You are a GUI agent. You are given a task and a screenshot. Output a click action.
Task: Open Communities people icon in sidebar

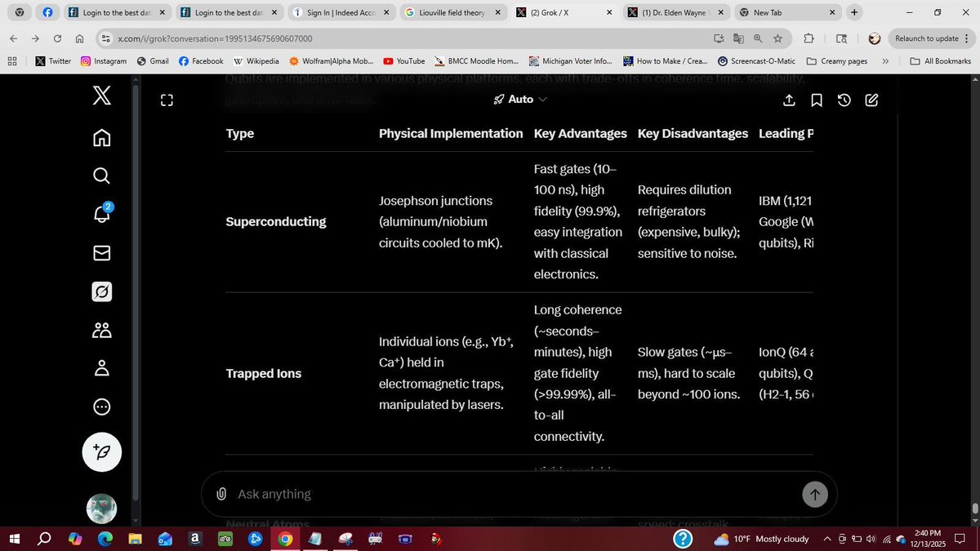[101, 330]
